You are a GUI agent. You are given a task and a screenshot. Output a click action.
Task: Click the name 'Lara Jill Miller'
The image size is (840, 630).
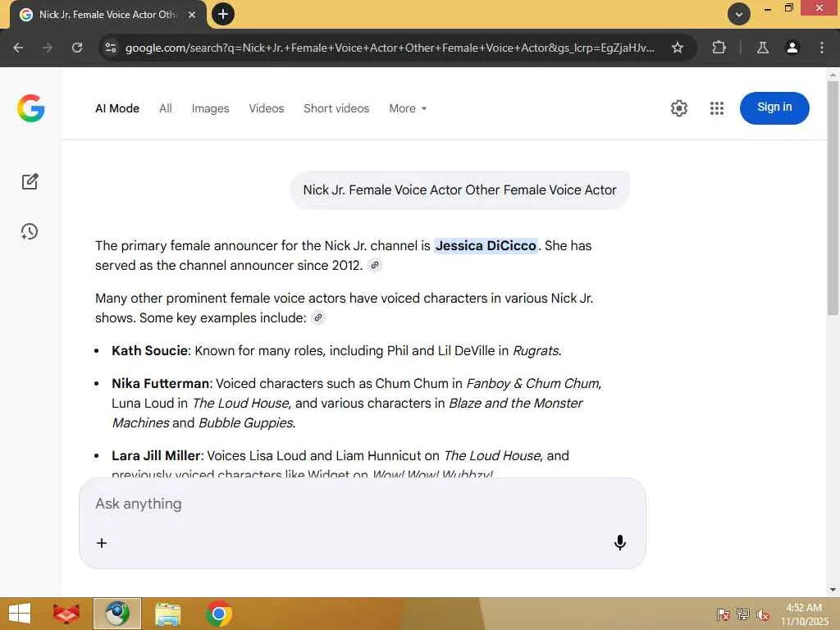point(155,455)
